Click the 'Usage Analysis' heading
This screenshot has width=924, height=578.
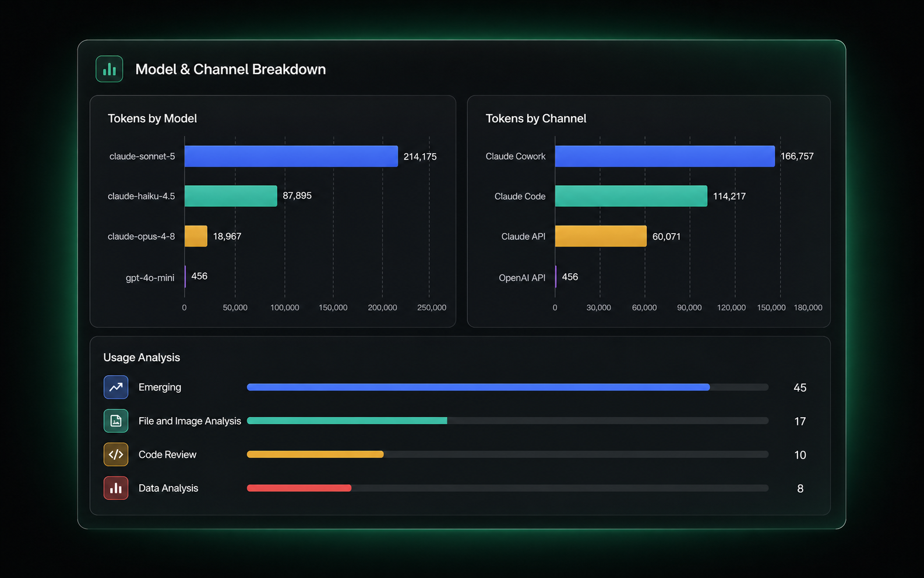[142, 357]
